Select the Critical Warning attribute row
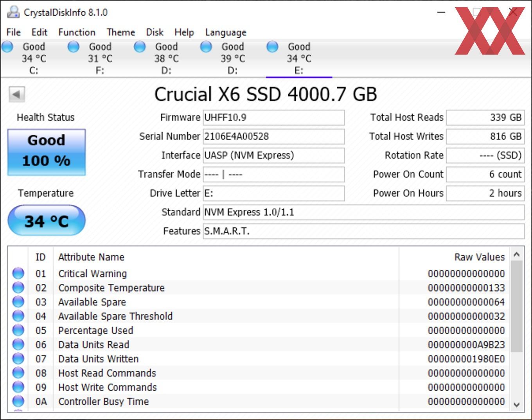The image size is (532, 420). pos(259,274)
